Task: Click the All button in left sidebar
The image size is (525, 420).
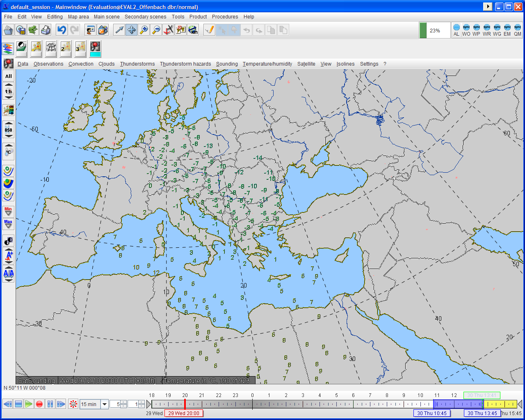Action: pyautogui.click(x=9, y=76)
